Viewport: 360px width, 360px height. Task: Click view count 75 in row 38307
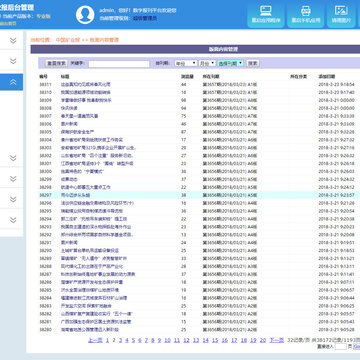pyautogui.click(x=183, y=116)
